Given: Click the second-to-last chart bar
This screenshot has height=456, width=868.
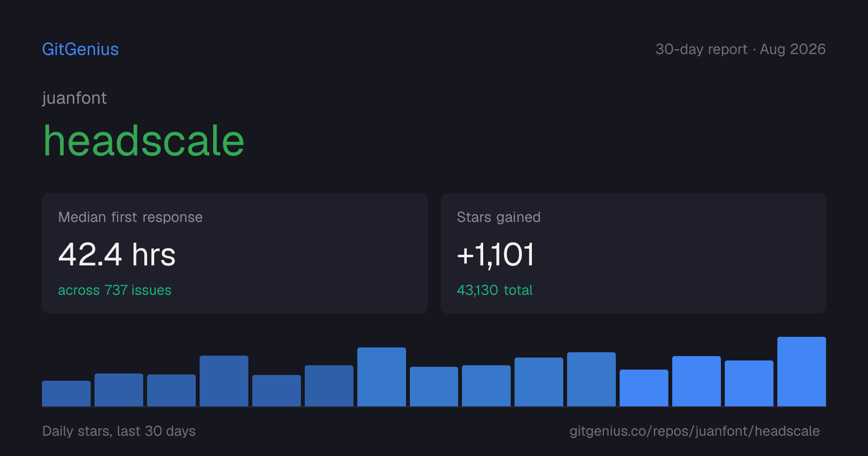Looking at the screenshot, I should [749, 383].
